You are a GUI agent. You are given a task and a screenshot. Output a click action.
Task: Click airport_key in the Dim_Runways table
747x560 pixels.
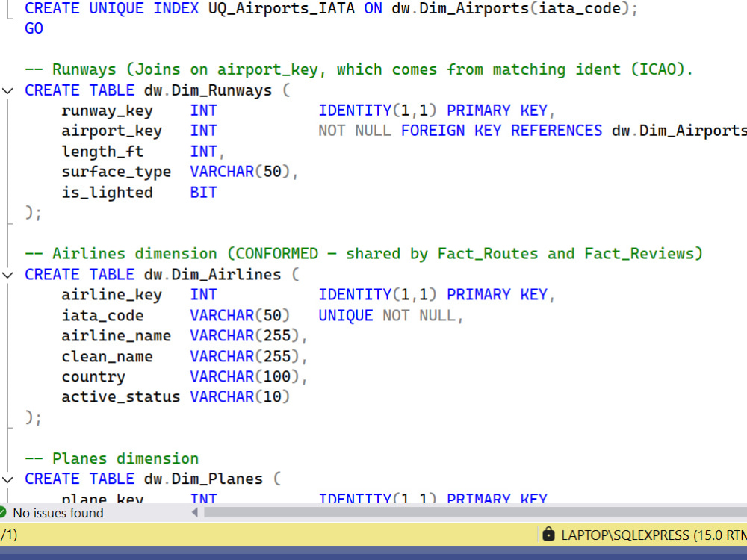(111, 131)
